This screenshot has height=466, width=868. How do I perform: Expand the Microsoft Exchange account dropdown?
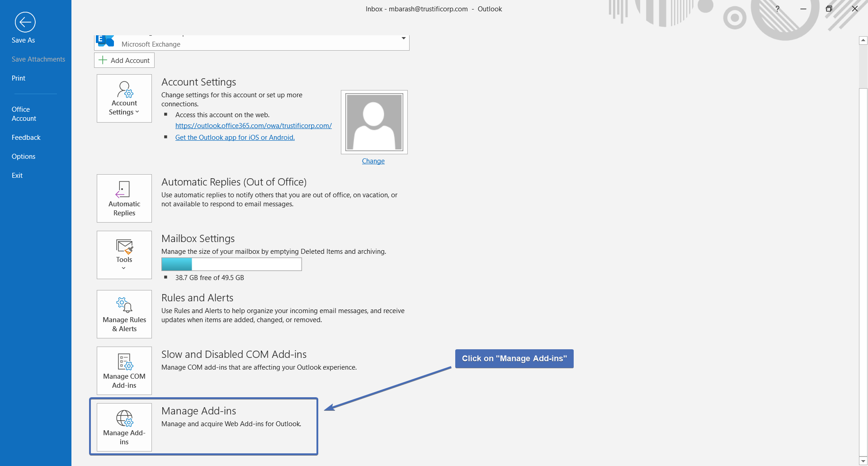403,38
